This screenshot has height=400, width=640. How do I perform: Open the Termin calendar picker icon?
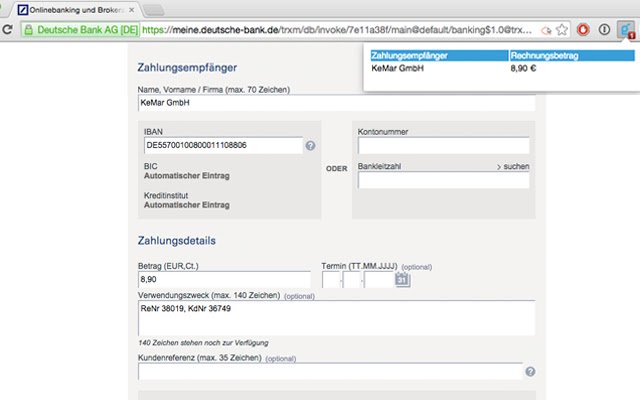tap(402, 280)
